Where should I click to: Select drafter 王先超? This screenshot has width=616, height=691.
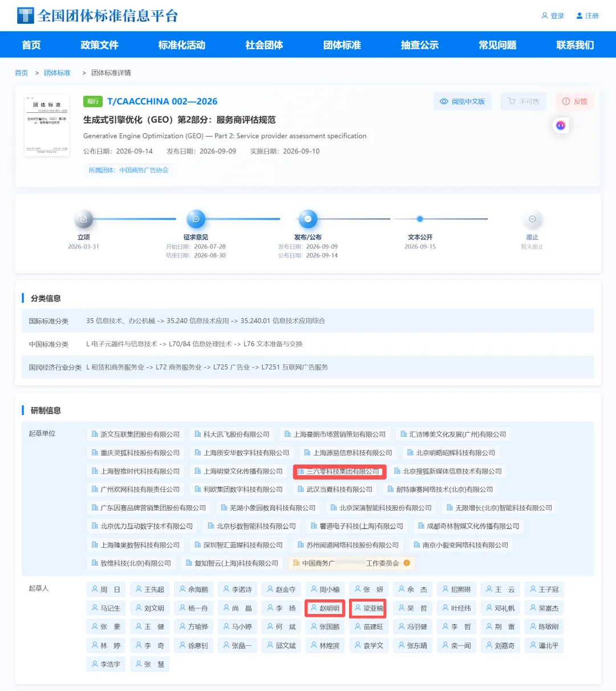point(150,590)
